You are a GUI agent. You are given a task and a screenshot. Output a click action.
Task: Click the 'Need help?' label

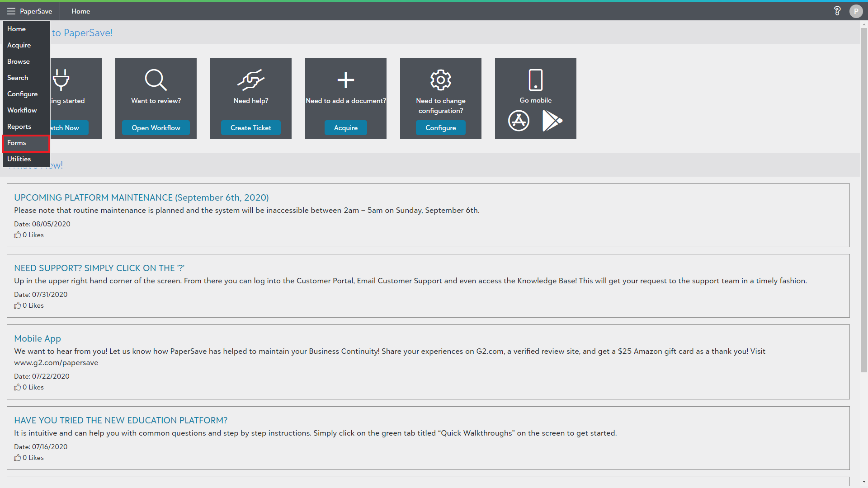tap(251, 101)
